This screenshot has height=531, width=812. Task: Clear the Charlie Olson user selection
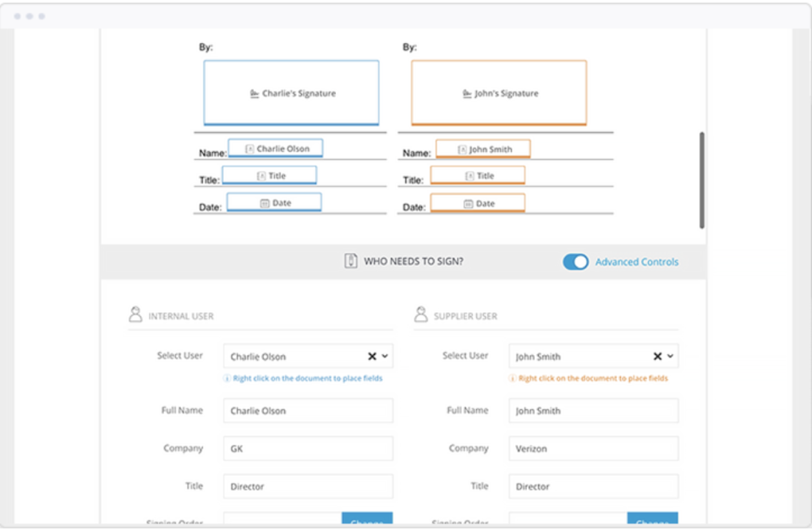coord(372,357)
